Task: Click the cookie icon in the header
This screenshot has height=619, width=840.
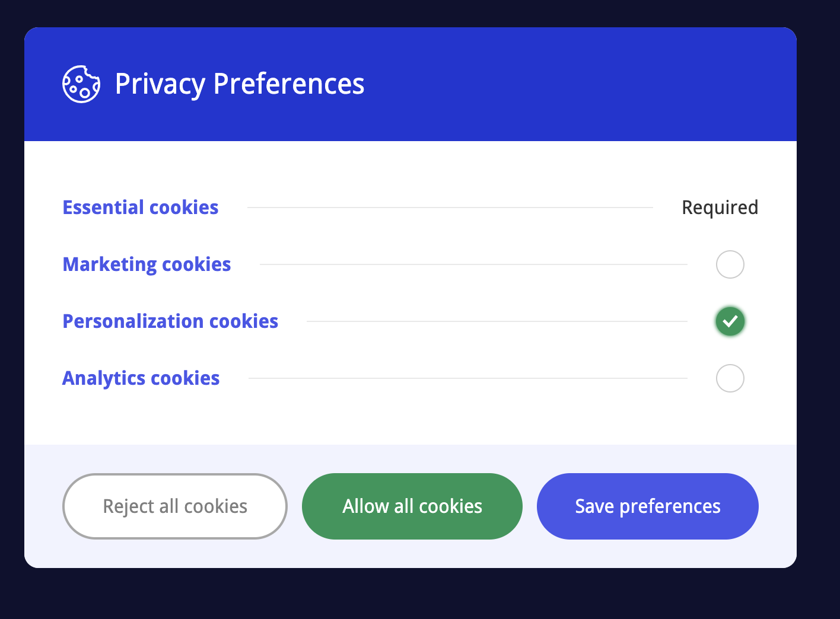Action: click(x=81, y=84)
